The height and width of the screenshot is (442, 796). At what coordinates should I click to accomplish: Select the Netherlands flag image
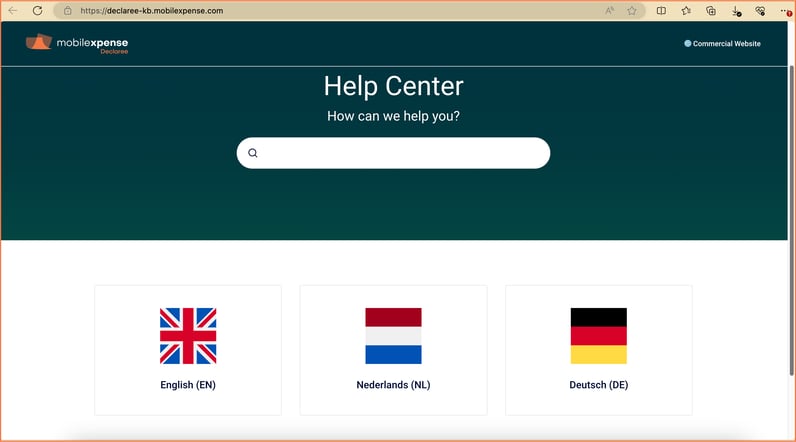(393, 336)
